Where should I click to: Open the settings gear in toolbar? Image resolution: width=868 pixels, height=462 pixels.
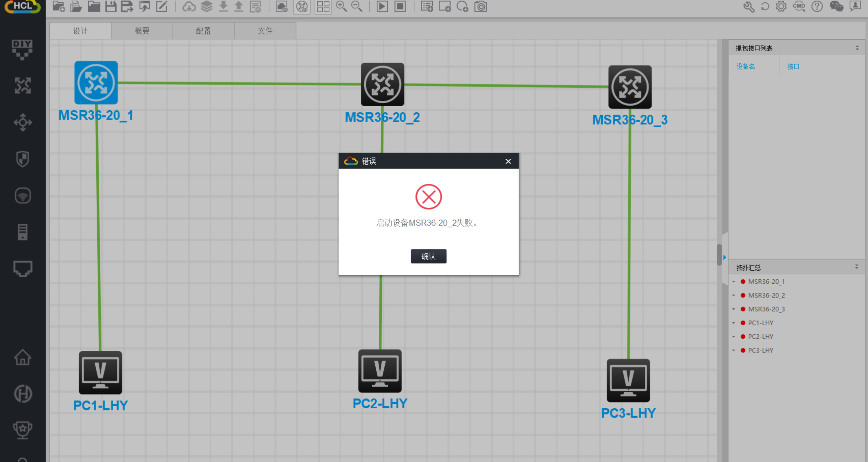click(781, 7)
